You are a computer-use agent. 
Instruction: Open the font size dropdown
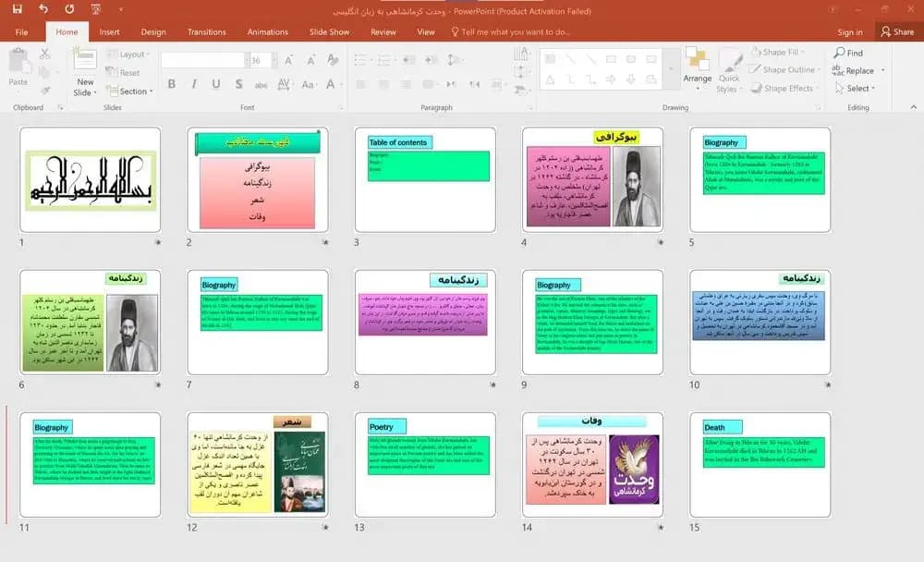coord(274,59)
